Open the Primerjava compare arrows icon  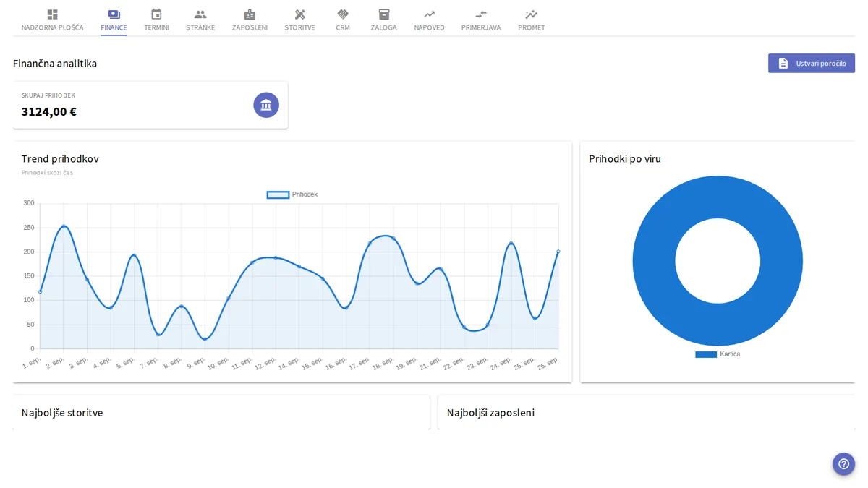[x=481, y=14]
